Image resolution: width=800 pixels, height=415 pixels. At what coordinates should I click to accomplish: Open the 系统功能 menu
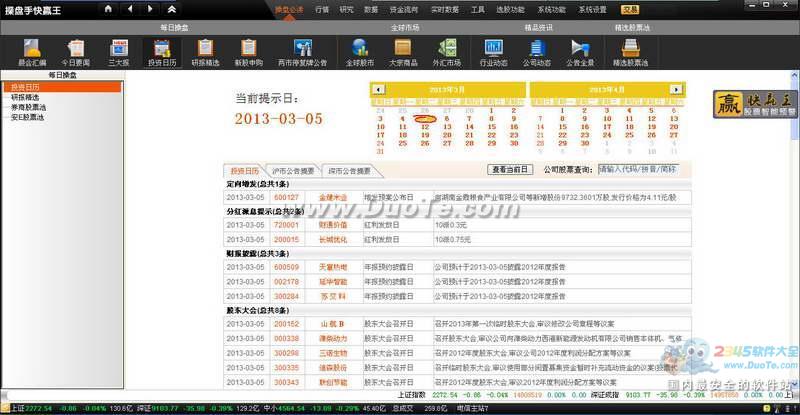[551, 10]
